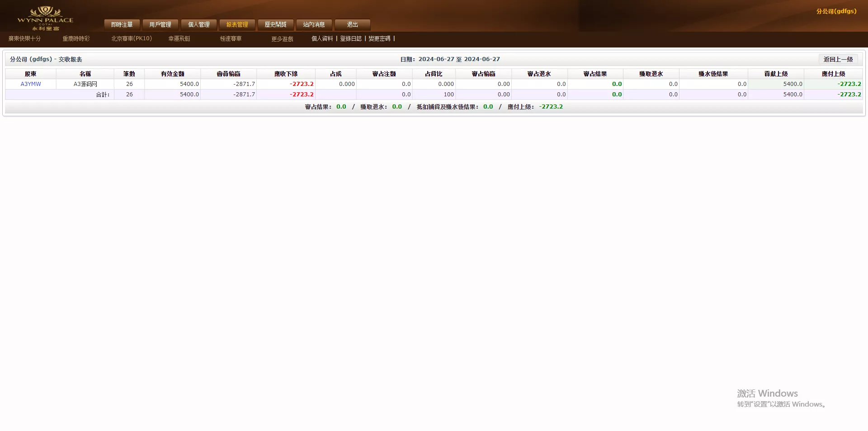The width and height of the screenshot is (868, 431).
Task: Open the 歷史開獎 section
Action: pyautogui.click(x=275, y=24)
